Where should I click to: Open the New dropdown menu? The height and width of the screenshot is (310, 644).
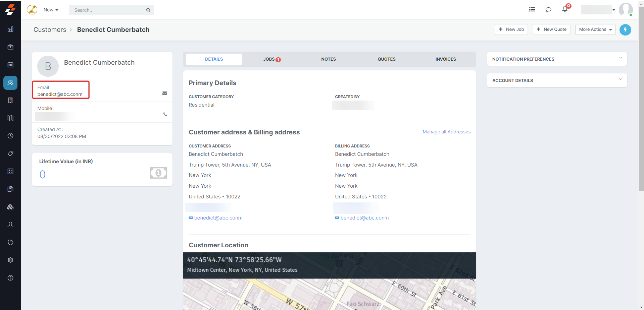coord(51,10)
